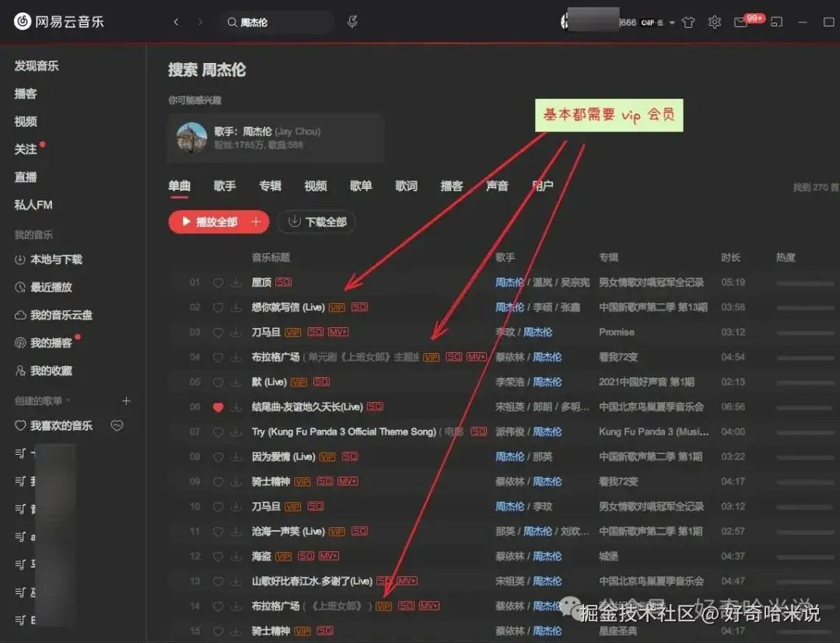Open 关注 in the sidebar

tap(25, 149)
